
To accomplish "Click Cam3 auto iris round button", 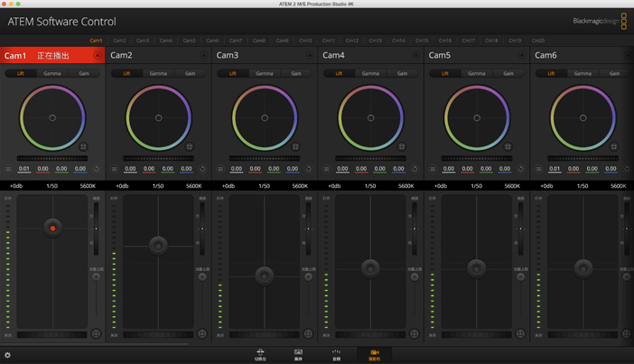I will [x=308, y=334].
